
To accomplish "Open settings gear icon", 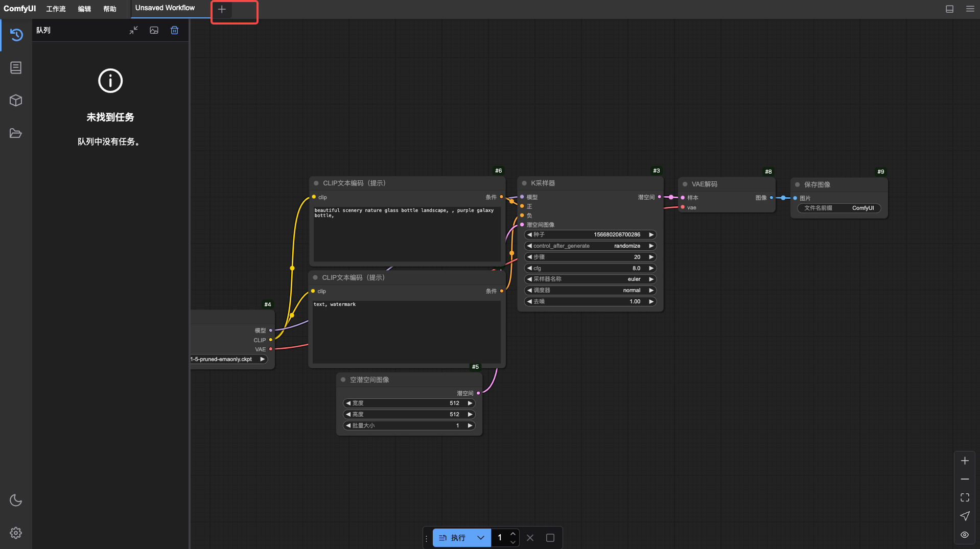I will click(x=16, y=533).
